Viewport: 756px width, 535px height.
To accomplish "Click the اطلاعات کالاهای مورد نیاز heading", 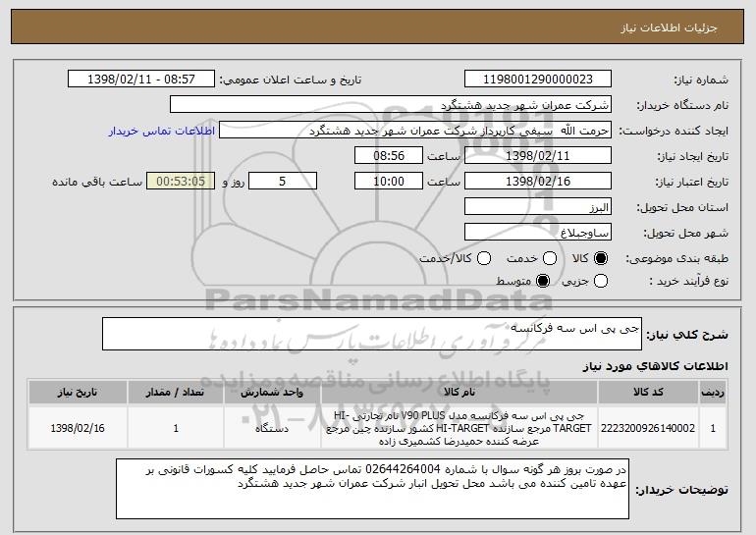I will [x=655, y=367].
